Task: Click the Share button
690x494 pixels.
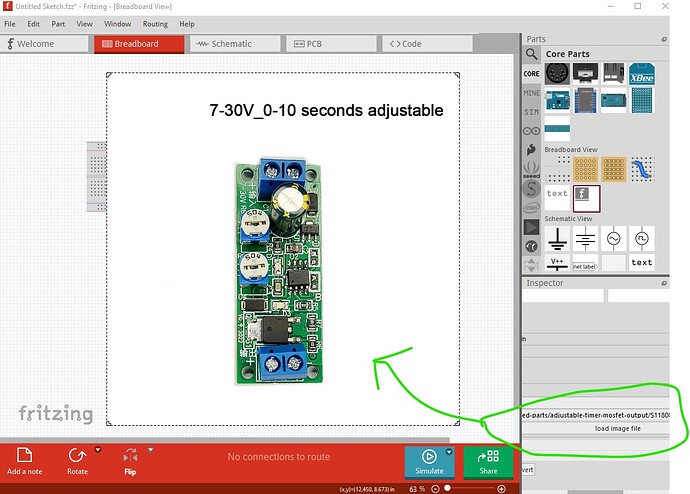Action: click(488, 462)
